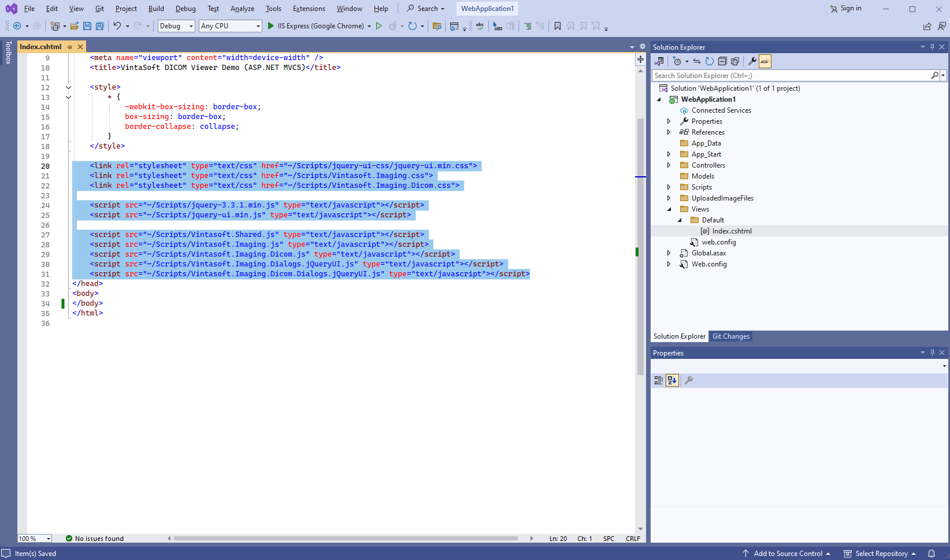
Task: Expand the Scripts folder node
Action: coord(669,187)
